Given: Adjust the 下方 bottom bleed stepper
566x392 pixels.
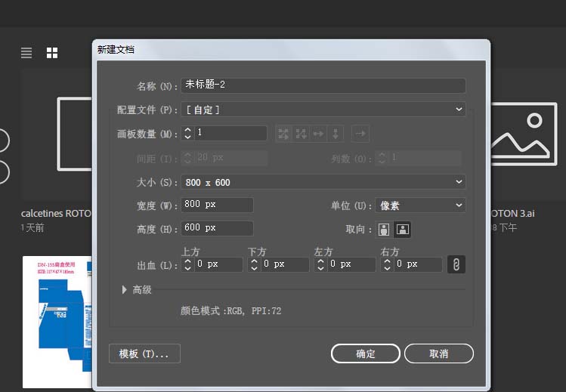Looking at the screenshot, I should (254, 264).
